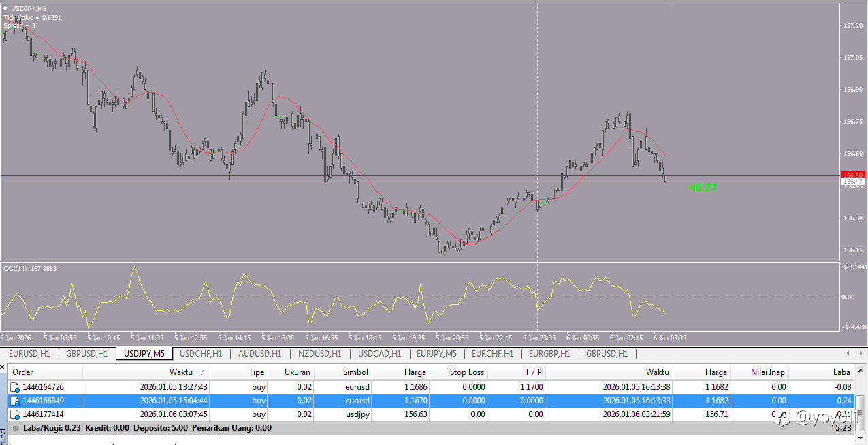Viewport: 868px width, 445px height.
Task: Expand the USDJPY,M5 chart title triangle
Action: 5,8
